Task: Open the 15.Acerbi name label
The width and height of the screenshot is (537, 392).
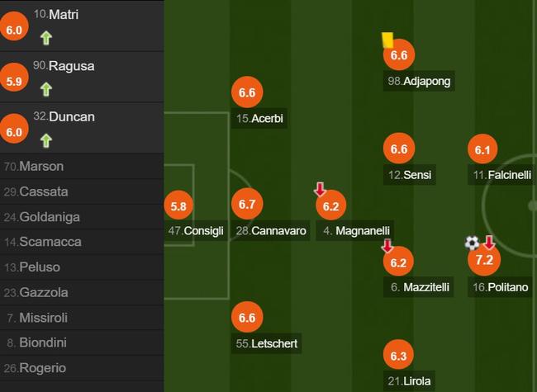Action: pyautogui.click(x=259, y=118)
